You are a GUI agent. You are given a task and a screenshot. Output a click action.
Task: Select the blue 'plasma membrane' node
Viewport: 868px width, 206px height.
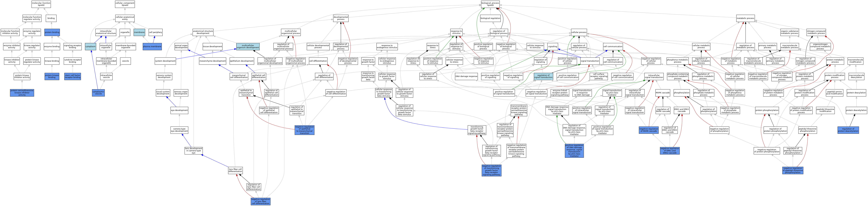click(x=152, y=46)
